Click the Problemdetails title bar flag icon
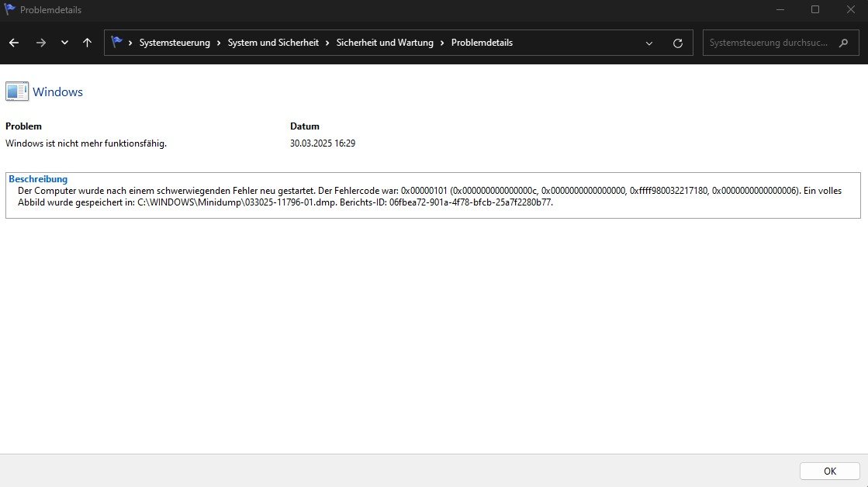Screen dimensions: 868x487 (9, 9)
